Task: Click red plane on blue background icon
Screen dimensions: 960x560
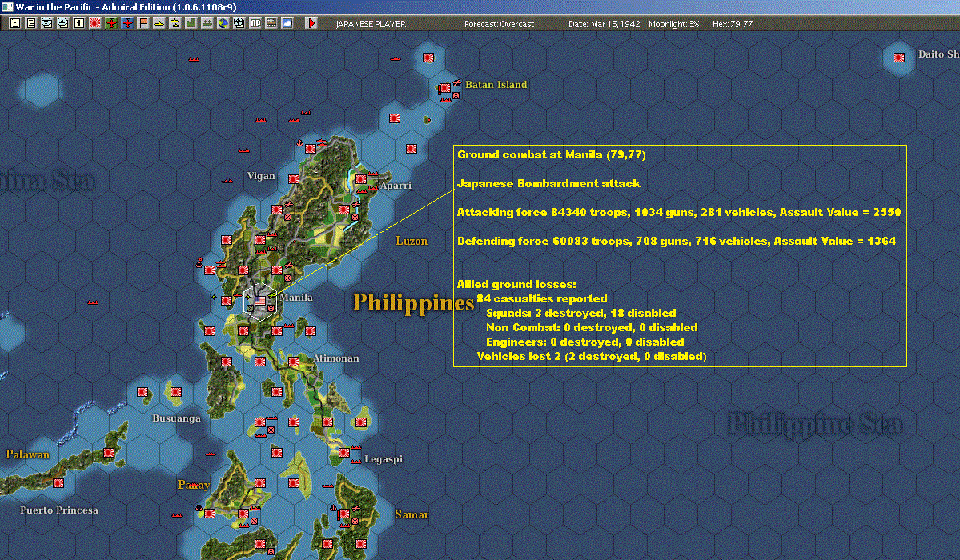Action: tap(127, 23)
